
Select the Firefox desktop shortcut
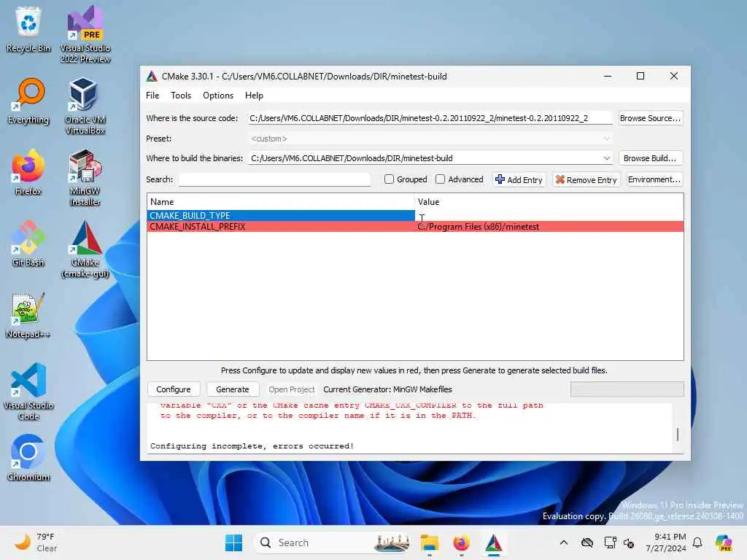[28, 172]
